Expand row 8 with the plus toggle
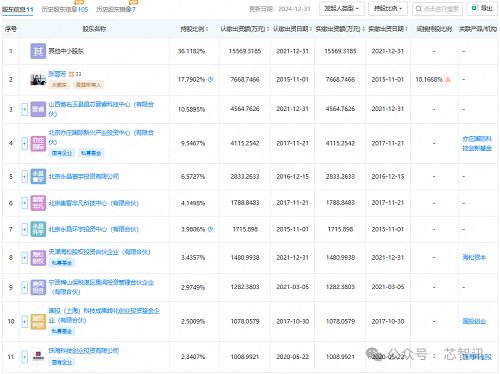Screen dimensions: 500x374 click(x=24, y=258)
